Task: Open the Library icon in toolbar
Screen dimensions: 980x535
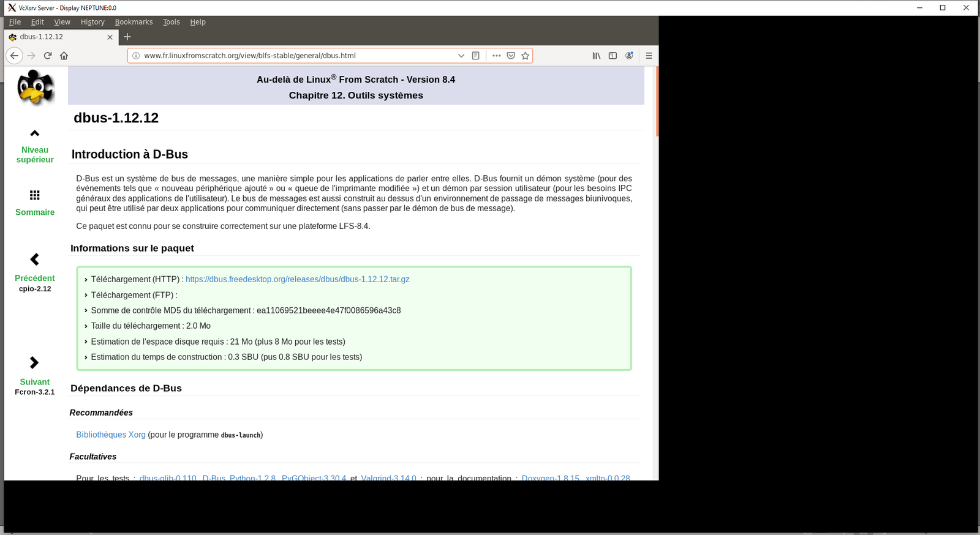Action: click(596, 56)
